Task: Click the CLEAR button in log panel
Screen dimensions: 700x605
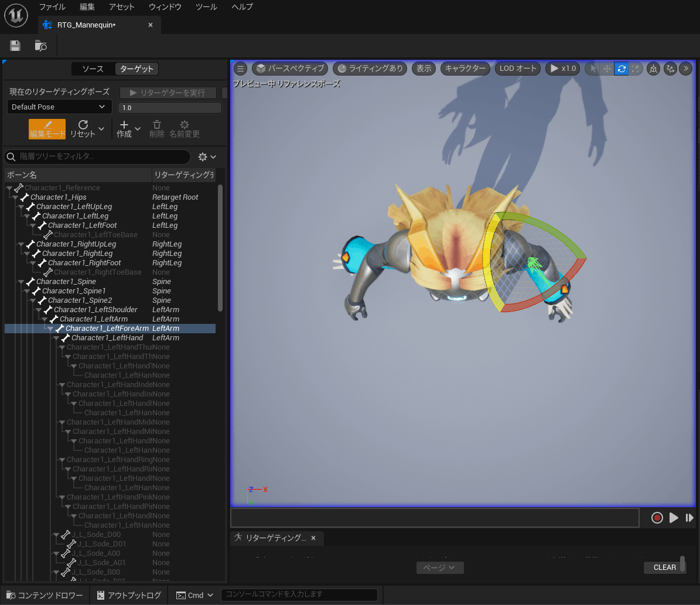Action: 664,567
